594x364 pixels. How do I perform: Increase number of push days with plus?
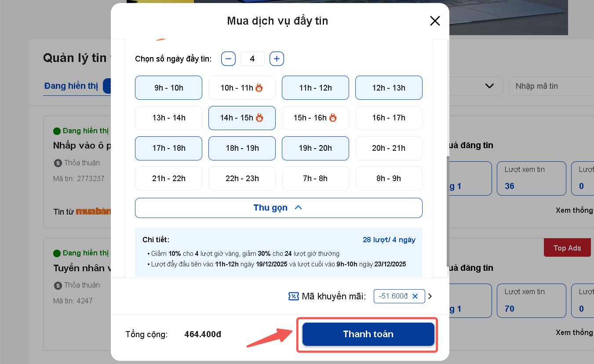tap(277, 58)
